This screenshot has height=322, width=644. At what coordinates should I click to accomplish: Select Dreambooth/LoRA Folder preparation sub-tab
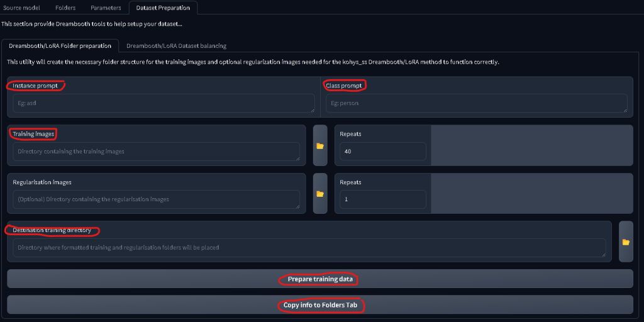tap(60, 46)
